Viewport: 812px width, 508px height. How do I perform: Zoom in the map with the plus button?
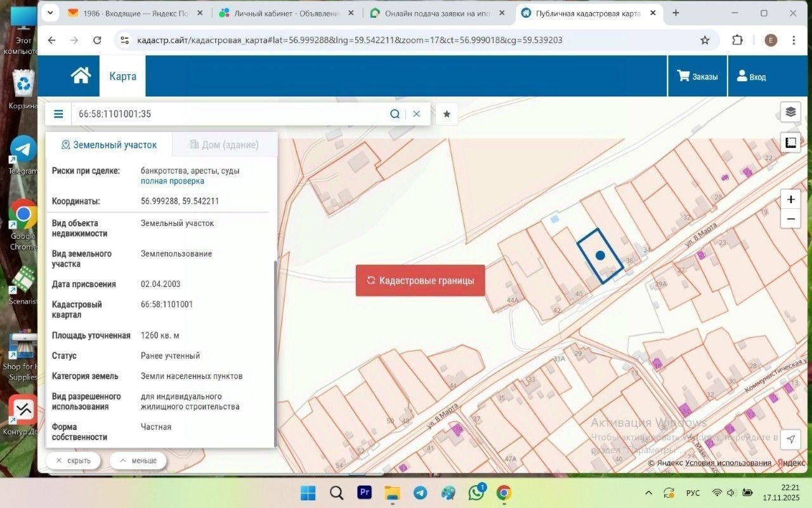coord(790,199)
